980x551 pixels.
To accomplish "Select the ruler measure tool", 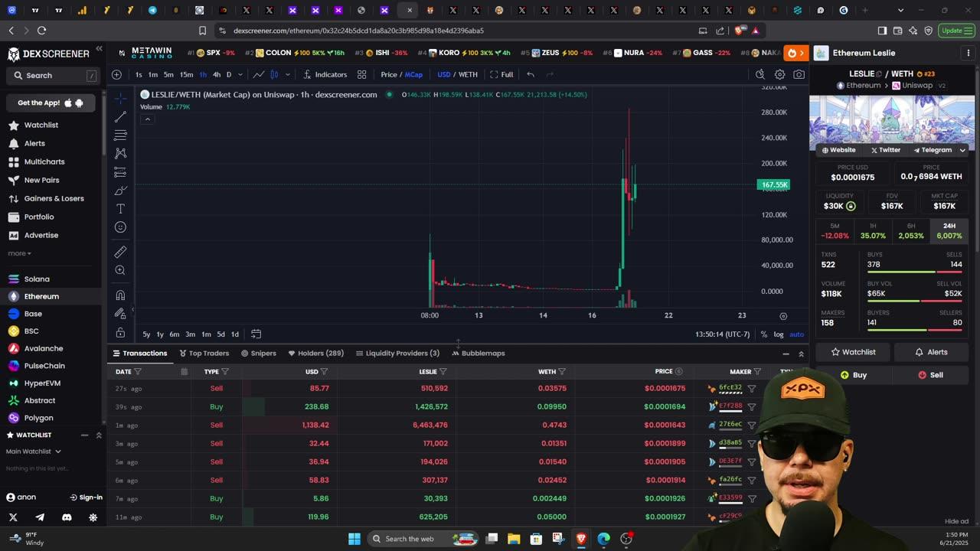I will (x=120, y=252).
